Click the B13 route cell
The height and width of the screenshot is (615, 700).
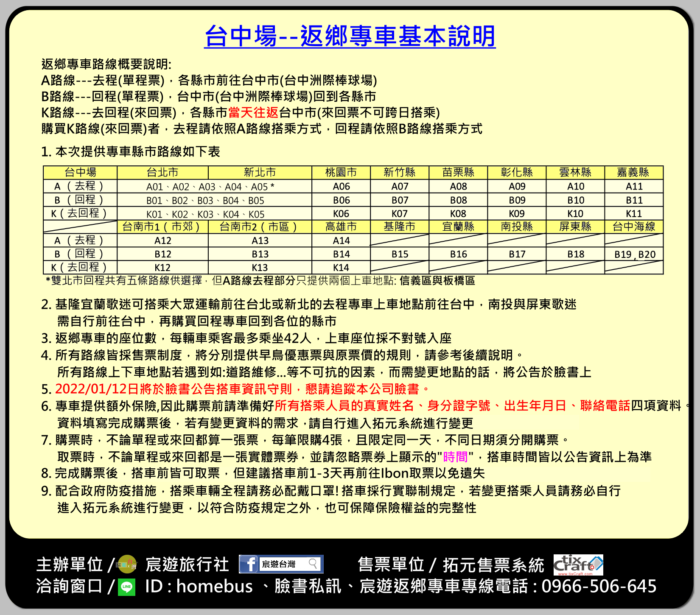(260, 254)
